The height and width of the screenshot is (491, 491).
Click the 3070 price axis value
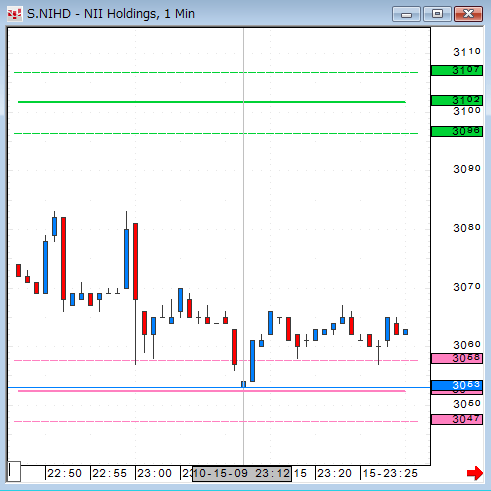click(x=467, y=287)
